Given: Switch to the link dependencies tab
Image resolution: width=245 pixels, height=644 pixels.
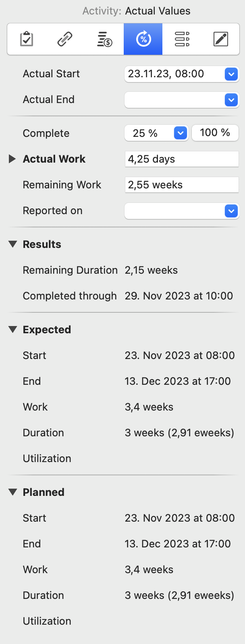Looking at the screenshot, I should pyautogui.click(x=65, y=39).
